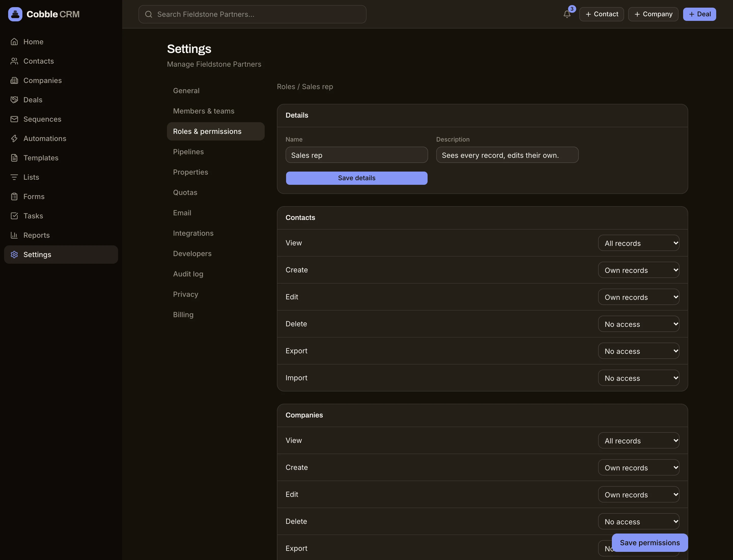
Task: Click the Roles breadcrumb link
Action: coord(286,87)
